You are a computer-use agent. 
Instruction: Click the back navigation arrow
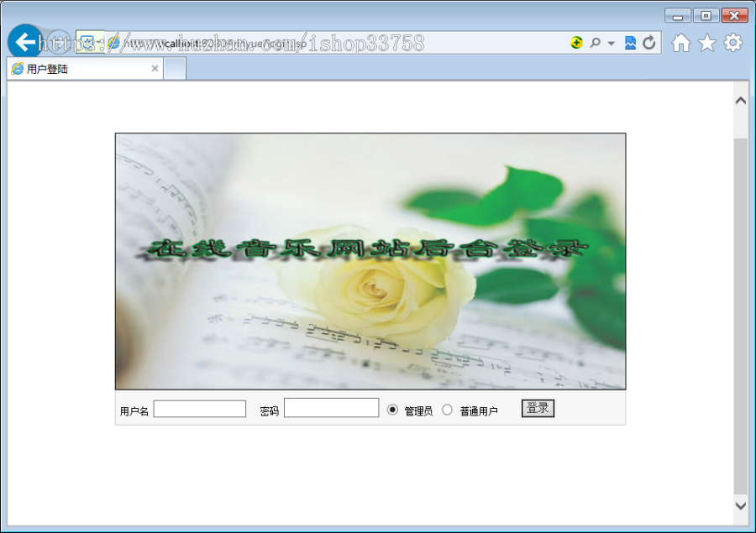[x=23, y=42]
